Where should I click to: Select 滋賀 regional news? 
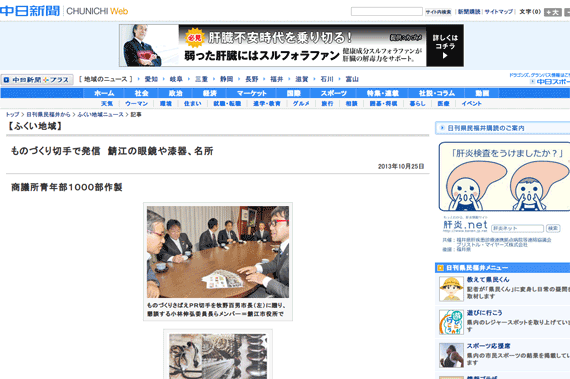[302, 79]
